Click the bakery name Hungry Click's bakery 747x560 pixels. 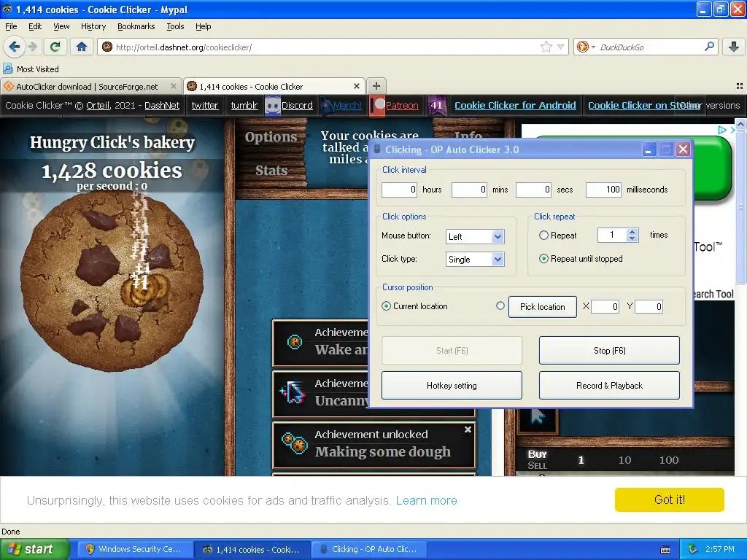pos(112,142)
